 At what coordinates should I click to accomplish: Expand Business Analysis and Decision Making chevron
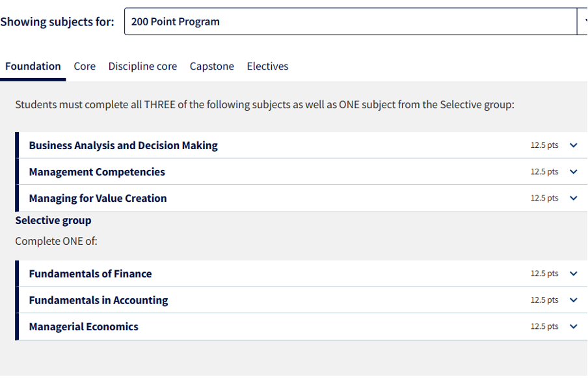point(573,145)
